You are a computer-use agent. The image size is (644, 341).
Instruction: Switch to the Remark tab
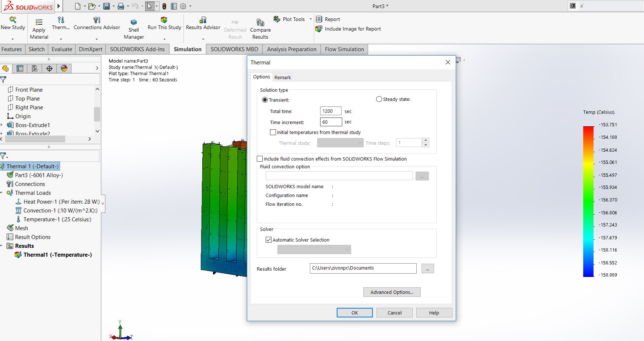(283, 77)
